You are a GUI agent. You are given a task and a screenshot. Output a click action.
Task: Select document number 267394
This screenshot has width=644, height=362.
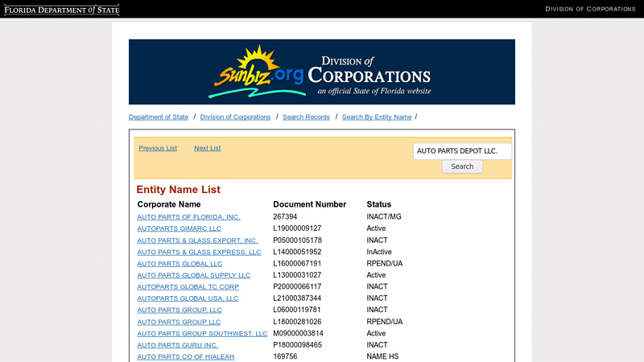pos(285,216)
